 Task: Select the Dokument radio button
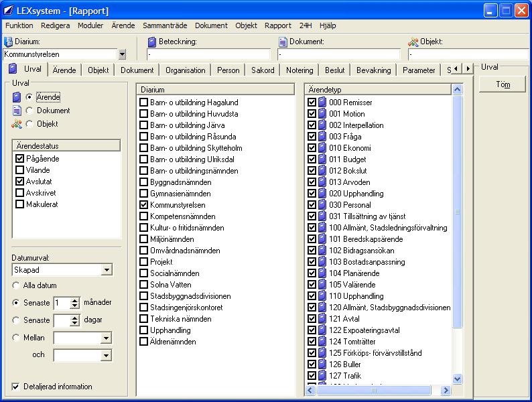(x=29, y=111)
